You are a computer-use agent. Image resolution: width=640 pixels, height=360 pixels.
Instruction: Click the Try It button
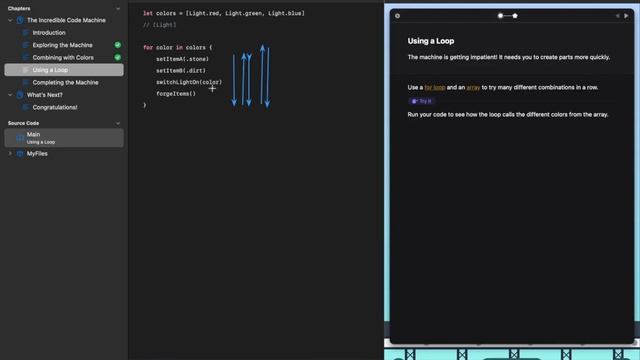(422, 101)
